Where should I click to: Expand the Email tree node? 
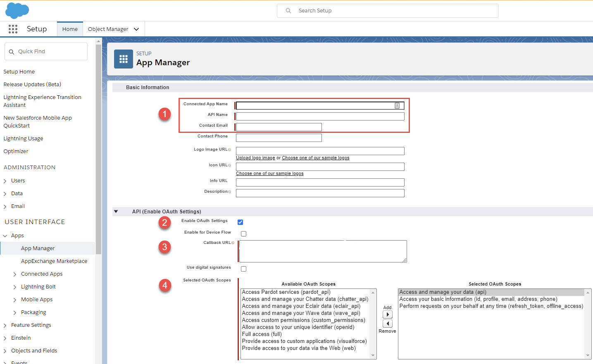tap(5, 207)
